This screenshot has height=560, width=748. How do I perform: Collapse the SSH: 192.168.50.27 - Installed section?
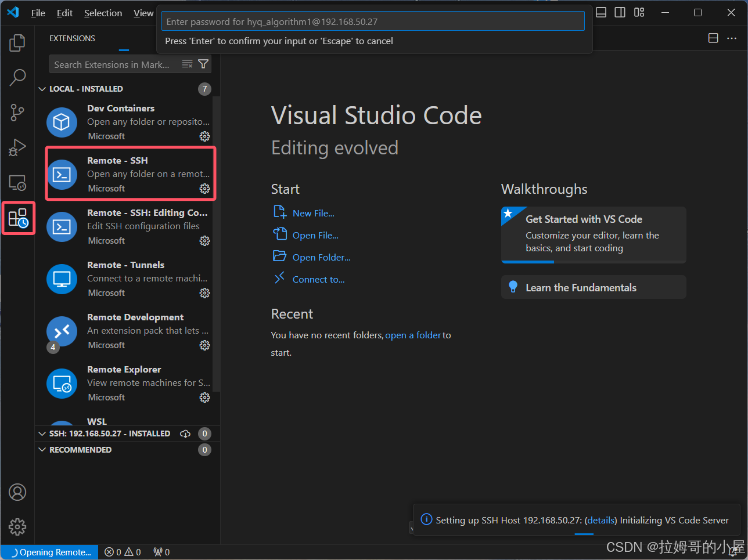pos(42,433)
